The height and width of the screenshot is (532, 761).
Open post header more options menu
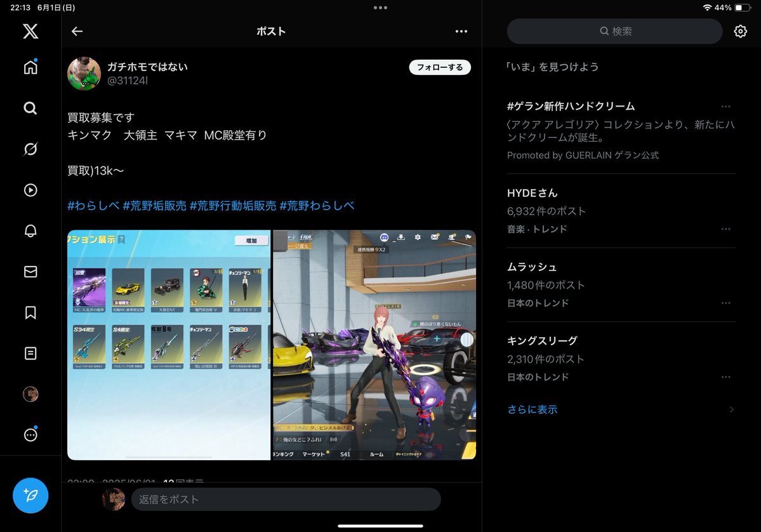[461, 32]
